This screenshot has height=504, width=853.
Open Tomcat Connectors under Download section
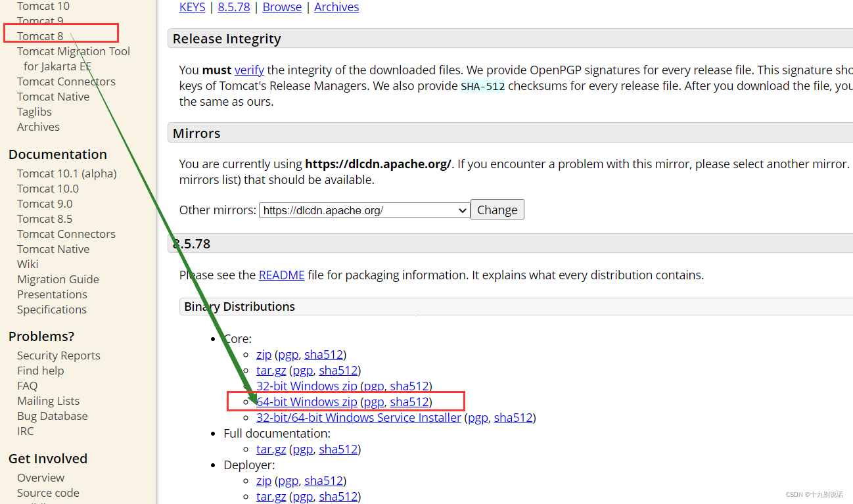66,81
